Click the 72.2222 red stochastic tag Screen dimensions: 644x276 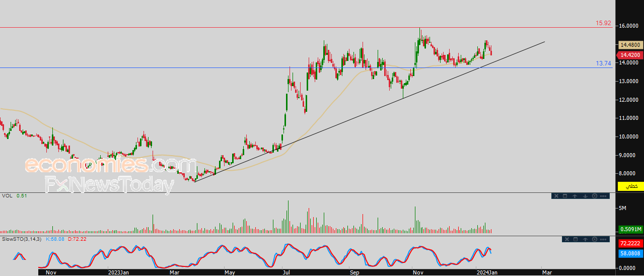(630, 243)
